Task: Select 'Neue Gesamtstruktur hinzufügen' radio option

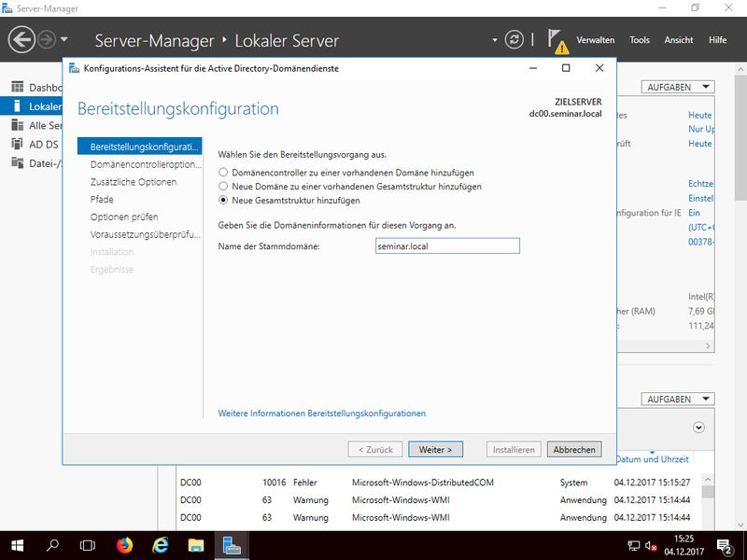Action: coord(222,201)
